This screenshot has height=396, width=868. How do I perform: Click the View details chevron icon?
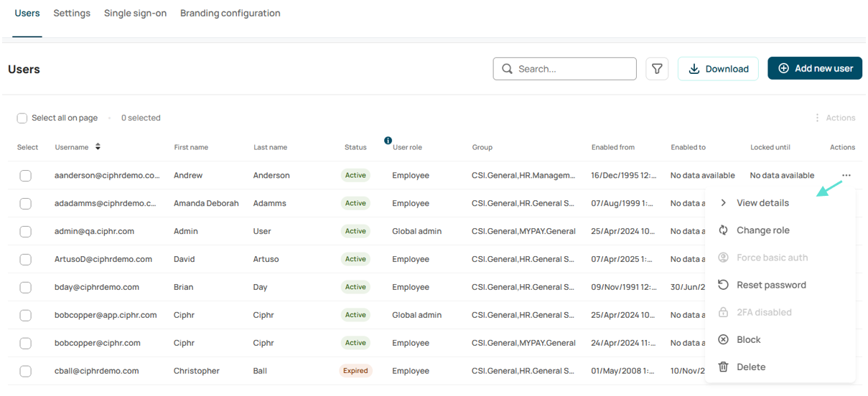tap(723, 203)
